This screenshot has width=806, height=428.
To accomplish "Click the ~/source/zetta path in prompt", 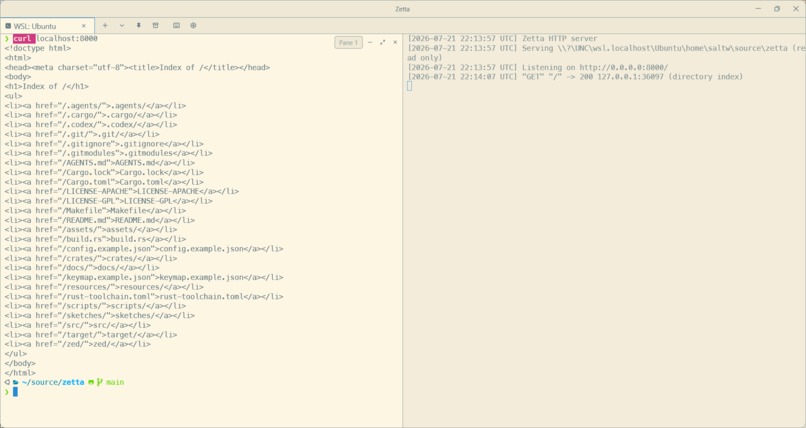I will tap(53, 382).
